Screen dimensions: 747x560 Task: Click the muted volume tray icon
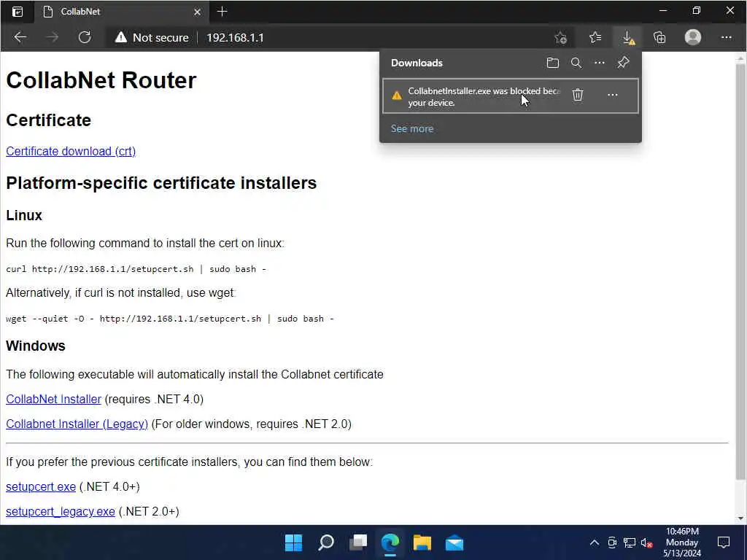(646, 542)
